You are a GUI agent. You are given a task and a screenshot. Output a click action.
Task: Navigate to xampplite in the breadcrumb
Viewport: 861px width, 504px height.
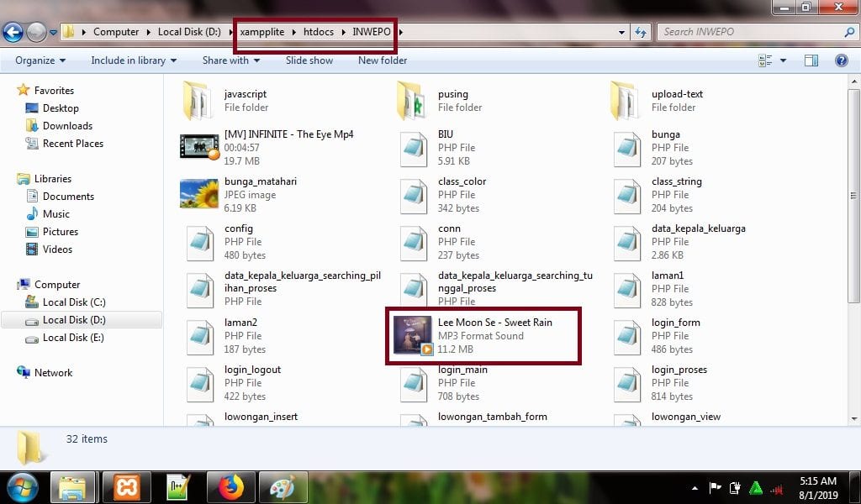click(x=262, y=32)
